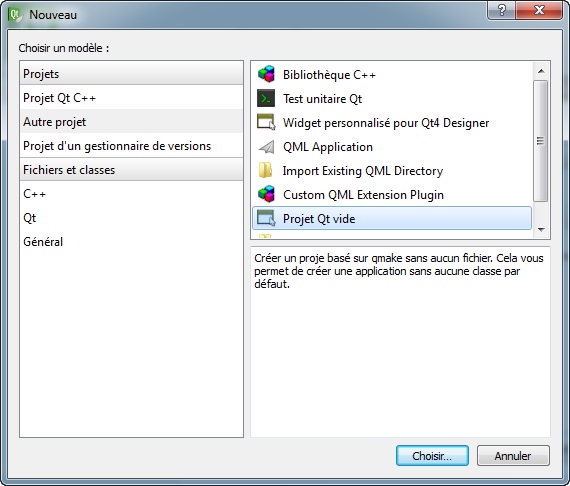Click the Choisir... button

click(x=432, y=455)
